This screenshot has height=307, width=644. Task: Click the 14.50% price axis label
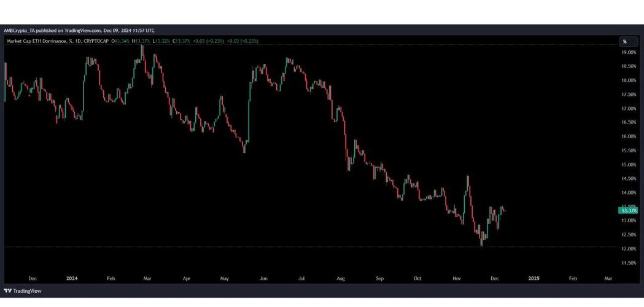coord(629,179)
